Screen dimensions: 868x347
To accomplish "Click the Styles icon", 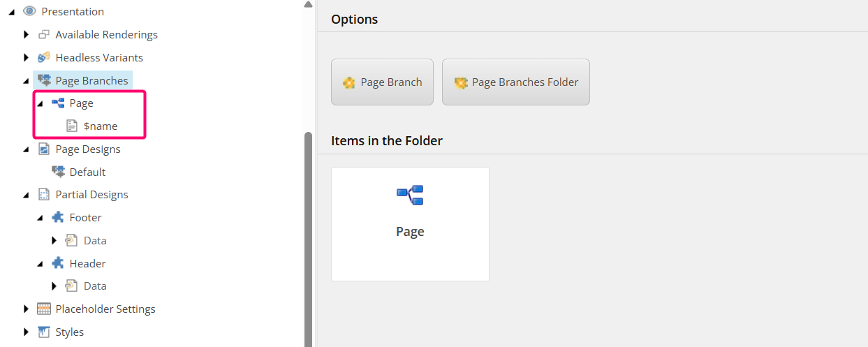I will coord(44,332).
